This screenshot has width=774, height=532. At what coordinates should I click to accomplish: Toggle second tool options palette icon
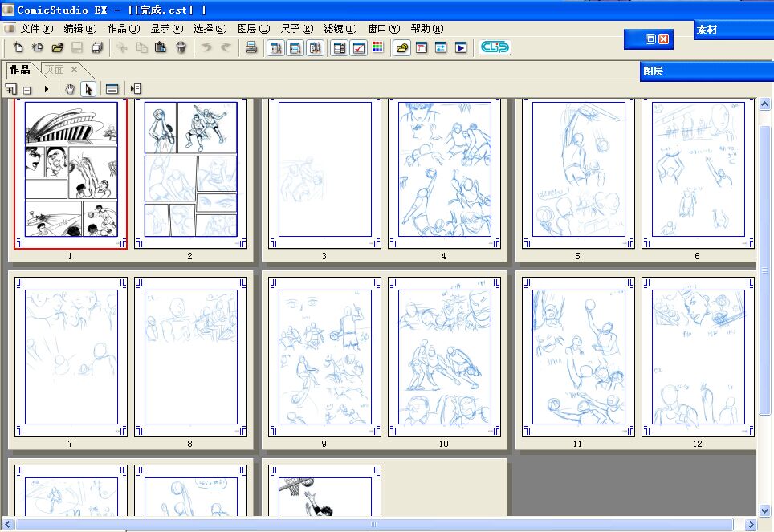(295, 48)
